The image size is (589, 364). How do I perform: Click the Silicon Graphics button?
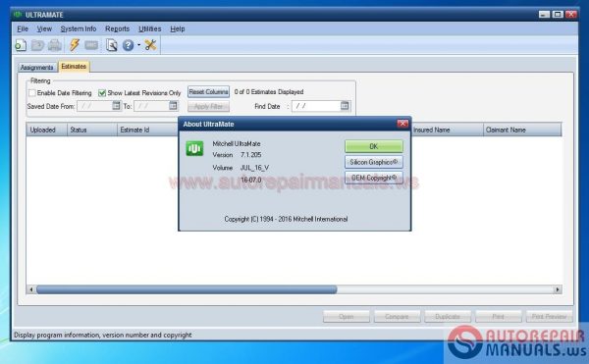click(x=374, y=162)
